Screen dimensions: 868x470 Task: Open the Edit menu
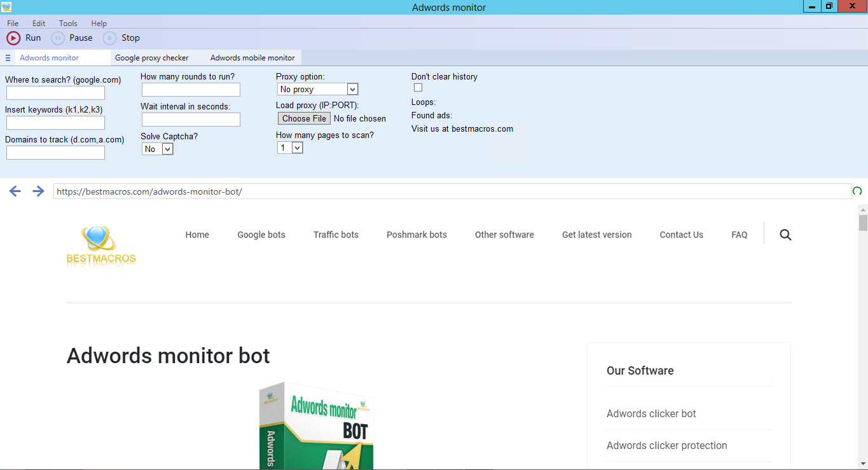click(x=39, y=24)
